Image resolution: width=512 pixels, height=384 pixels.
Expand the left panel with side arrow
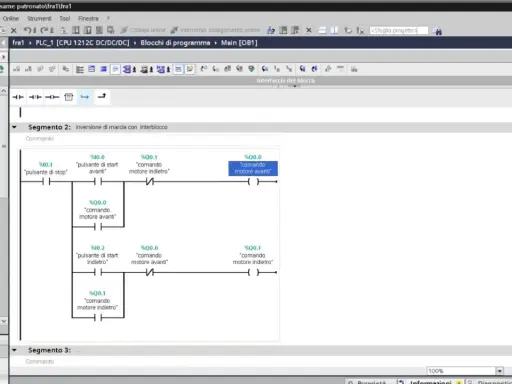(4, 57)
